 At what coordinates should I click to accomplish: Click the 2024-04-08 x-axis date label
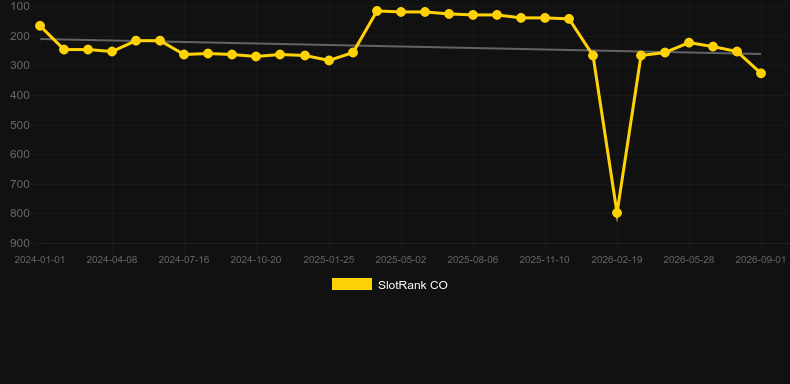(112, 260)
